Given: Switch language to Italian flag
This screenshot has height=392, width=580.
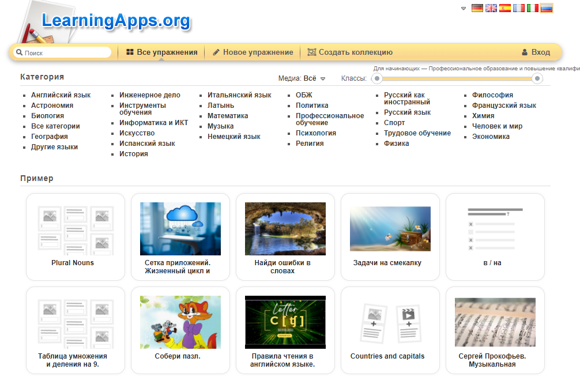Looking at the screenshot, I should coord(533,8).
